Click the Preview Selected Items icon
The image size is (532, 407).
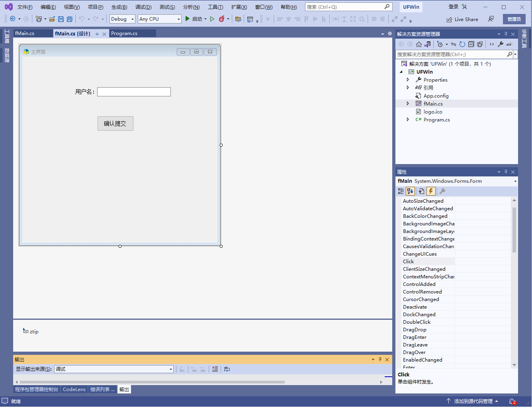tap(509, 44)
